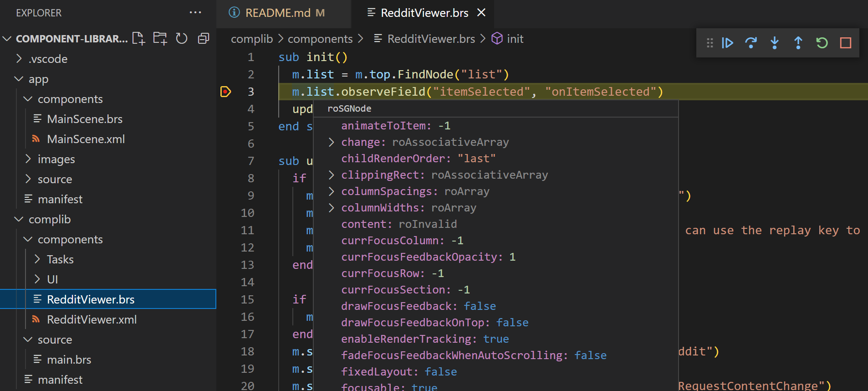Viewport: 868px width, 391px height.
Task: Open the manifest file under app
Action: (x=108, y=199)
